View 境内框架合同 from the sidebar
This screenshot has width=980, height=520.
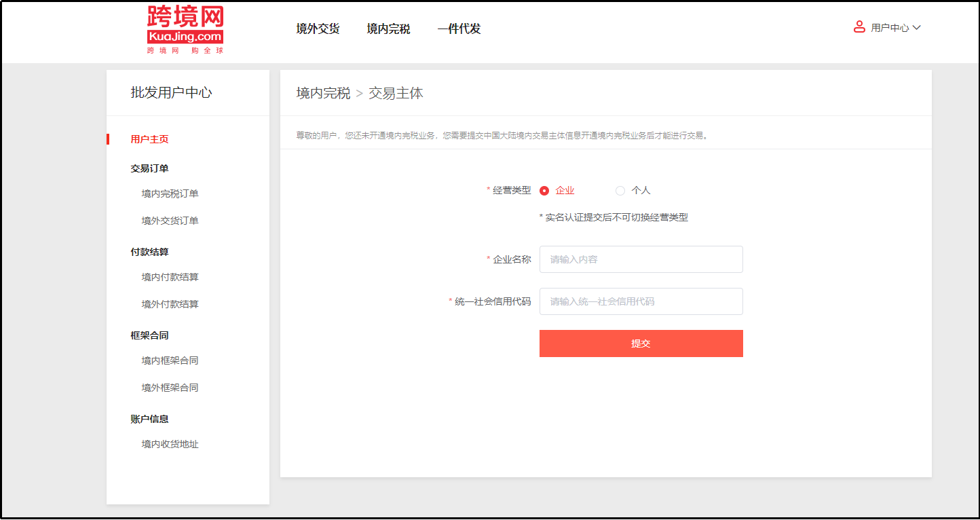click(170, 360)
